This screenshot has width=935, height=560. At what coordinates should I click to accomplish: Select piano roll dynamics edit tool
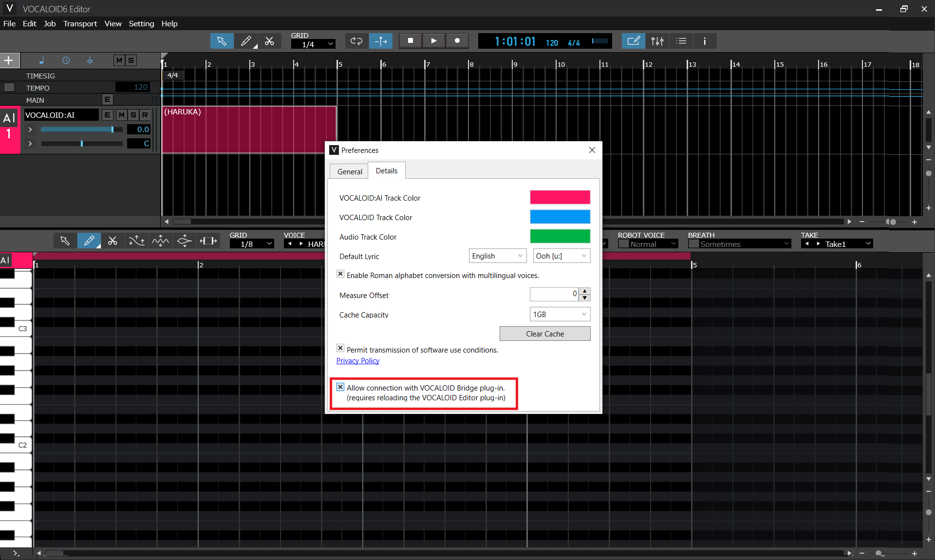click(x=184, y=241)
